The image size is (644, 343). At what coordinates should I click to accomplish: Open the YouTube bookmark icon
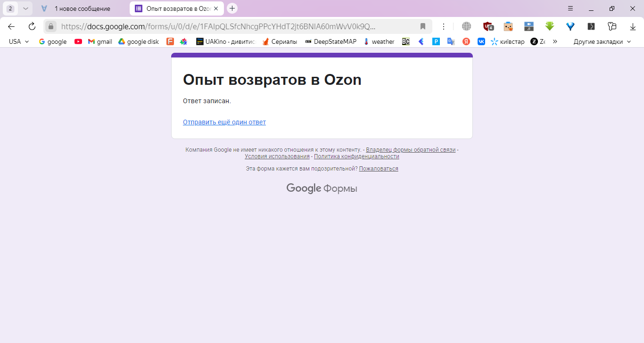click(x=78, y=41)
